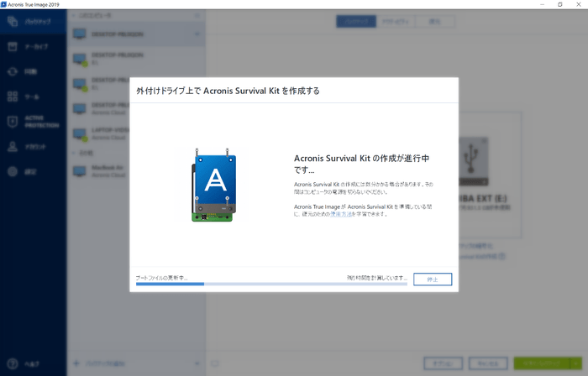Screen dimensions: 588x376
Task: Open the Sync section icon in sidebar
Action: click(x=13, y=71)
